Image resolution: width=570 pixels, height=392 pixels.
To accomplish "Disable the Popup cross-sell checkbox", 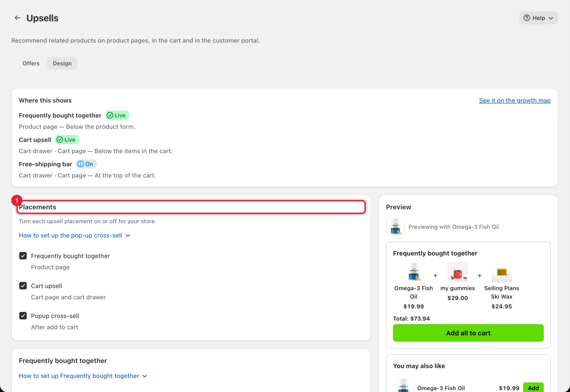I will (x=23, y=316).
